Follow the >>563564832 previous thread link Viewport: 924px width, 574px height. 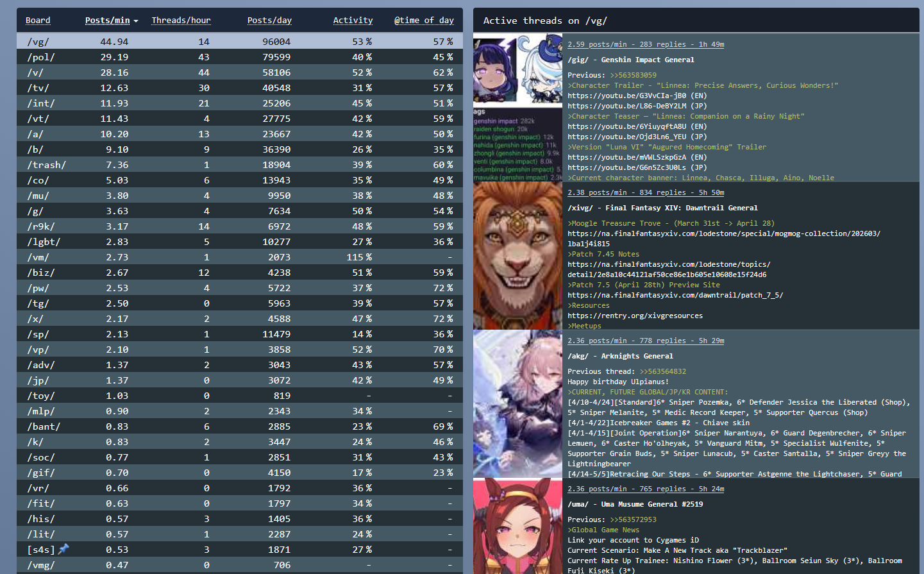662,371
